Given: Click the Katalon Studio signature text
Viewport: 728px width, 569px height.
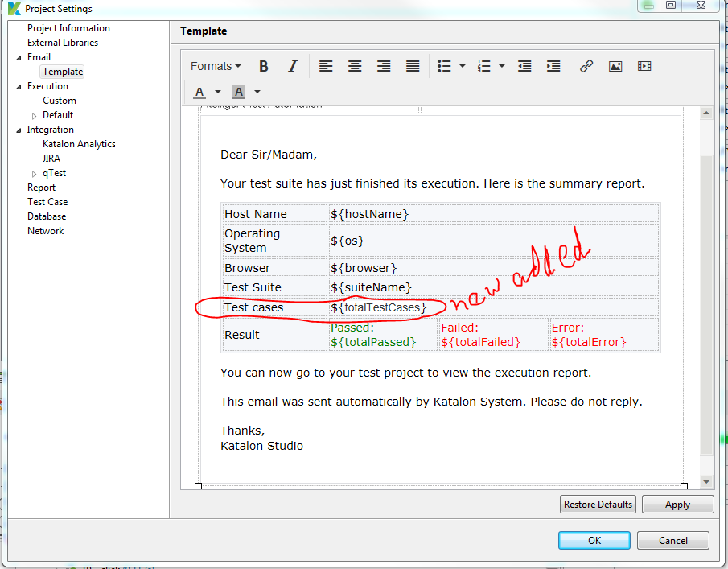Looking at the screenshot, I should (x=262, y=446).
